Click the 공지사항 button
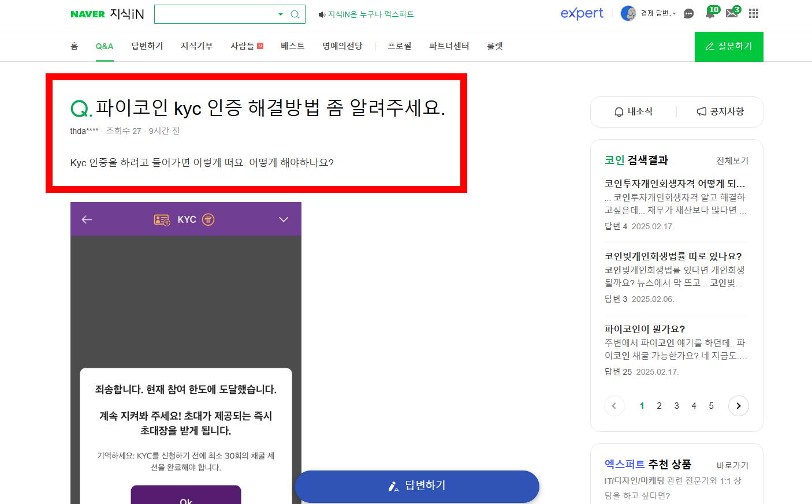The height and width of the screenshot is (504, 812). point(720,111)
